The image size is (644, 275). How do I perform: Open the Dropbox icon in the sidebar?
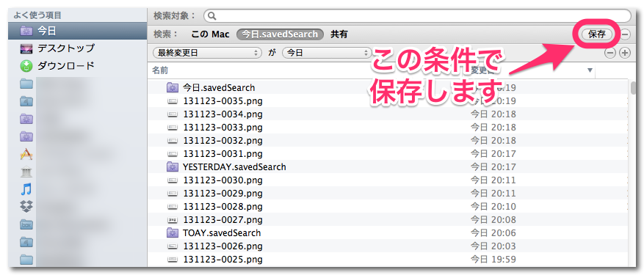tap(26, 207)
